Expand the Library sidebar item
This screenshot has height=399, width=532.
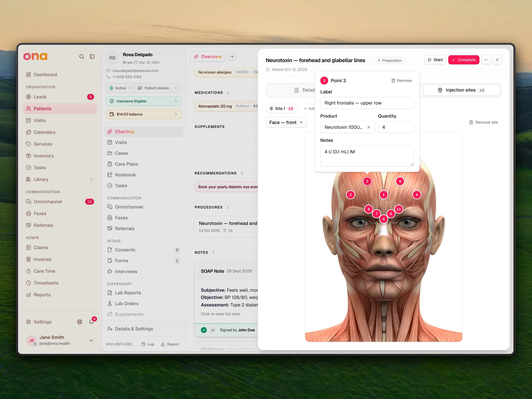coord(60,179)
